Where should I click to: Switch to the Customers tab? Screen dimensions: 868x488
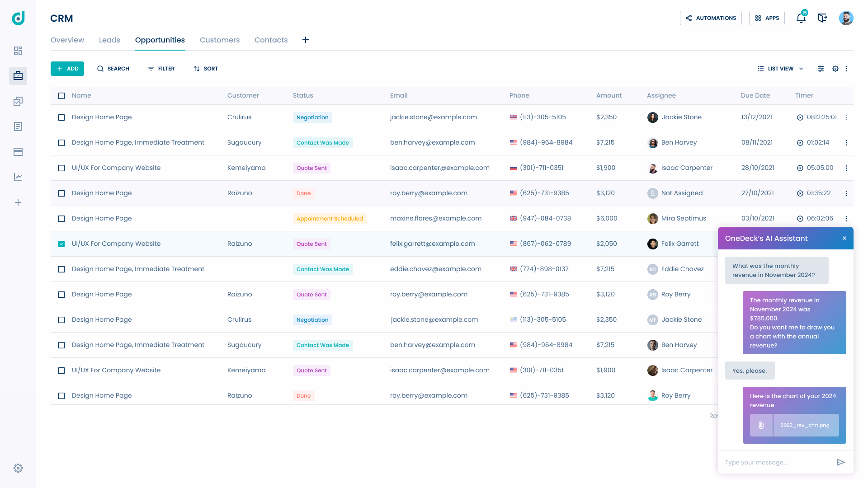[x=220, y=40]
